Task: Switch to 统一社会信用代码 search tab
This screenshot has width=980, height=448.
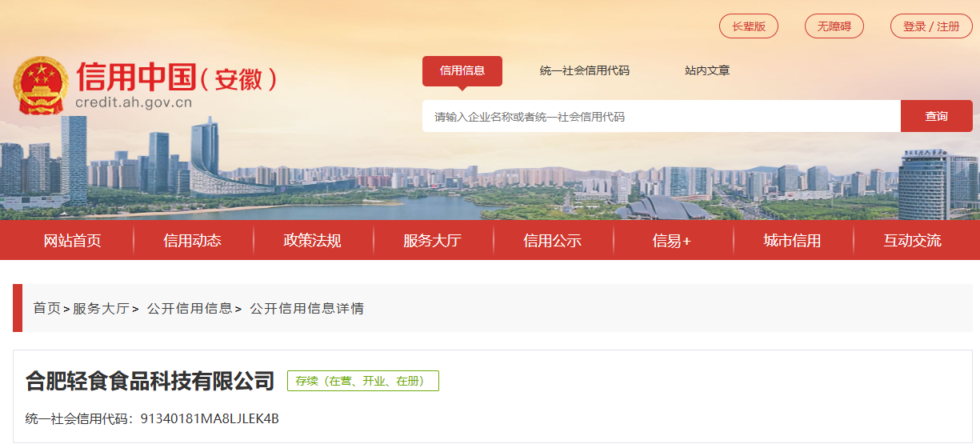Action: click(585, 70)
